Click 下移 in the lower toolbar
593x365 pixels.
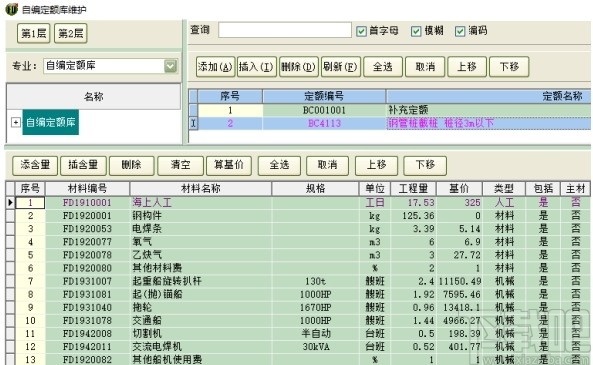pyautogui.click(x=425, y=166)
